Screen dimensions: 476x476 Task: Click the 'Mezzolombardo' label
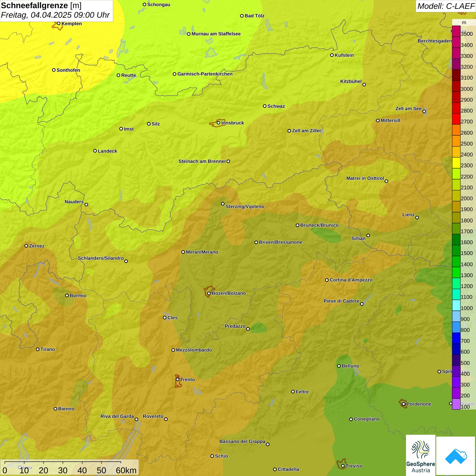coord(194,350)
